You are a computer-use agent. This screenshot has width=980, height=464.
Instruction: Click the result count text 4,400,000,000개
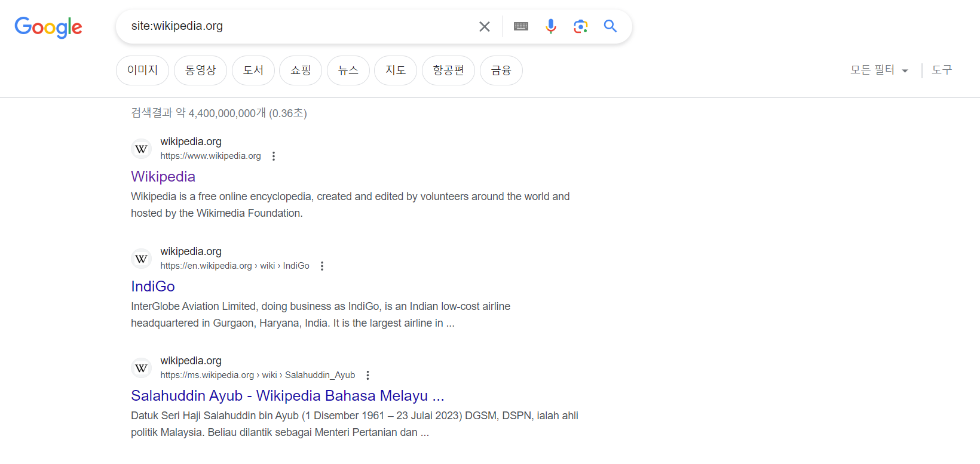(227, 113)
